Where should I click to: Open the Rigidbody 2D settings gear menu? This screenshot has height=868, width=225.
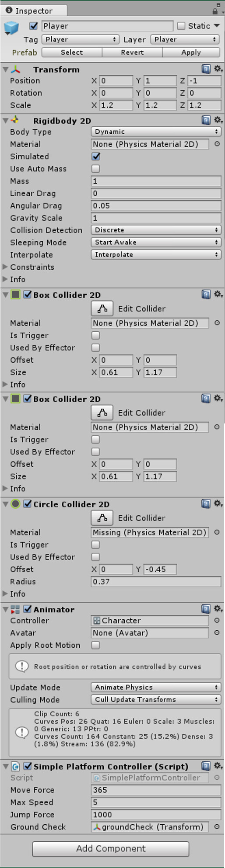pos(218,120)
